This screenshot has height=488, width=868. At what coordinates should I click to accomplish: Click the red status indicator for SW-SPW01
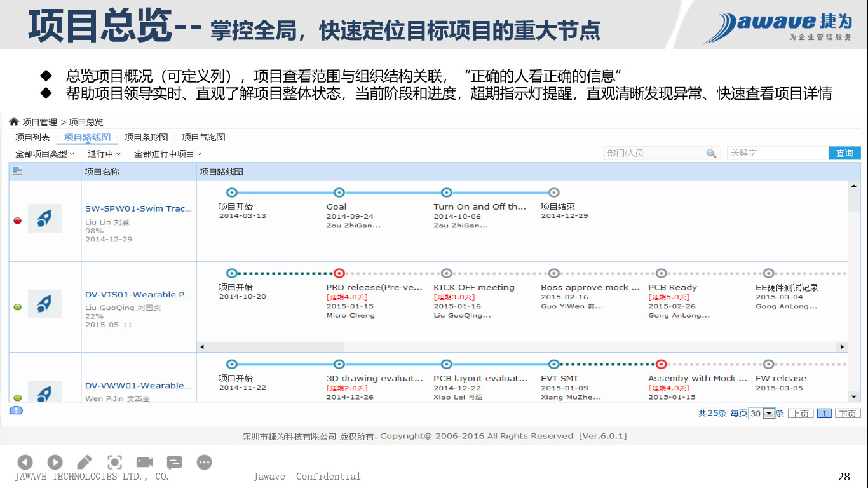(18, 221)
